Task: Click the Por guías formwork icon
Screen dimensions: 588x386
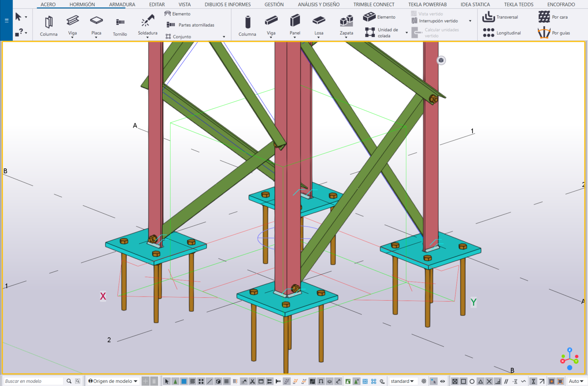Action: [544, 33]
